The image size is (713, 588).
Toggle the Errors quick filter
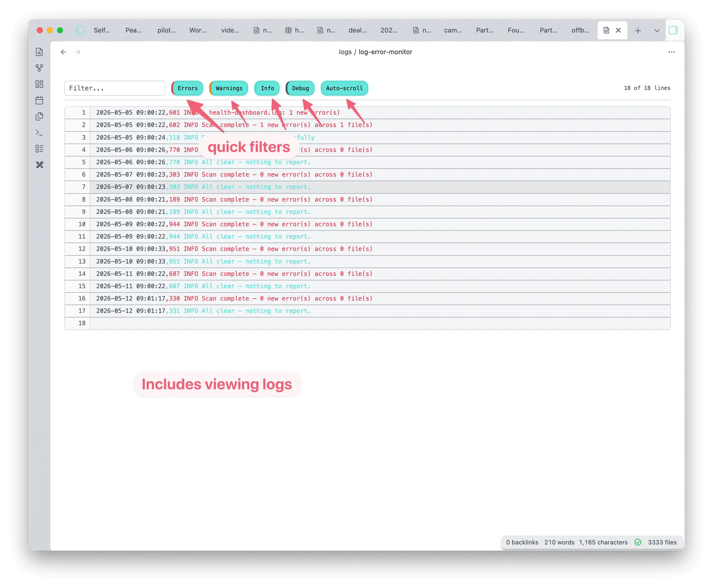click(x=187, y=88)
